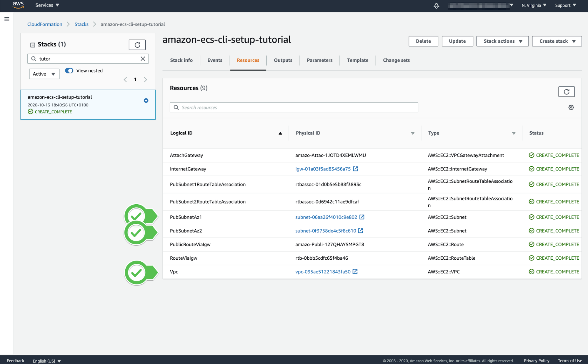The height and width of the screenshot is (364, 588).
Task: Click rtb-0bbb5cdfc65f4ba46 physical ID
Action: pyautogui.click(x=322, y=258)
